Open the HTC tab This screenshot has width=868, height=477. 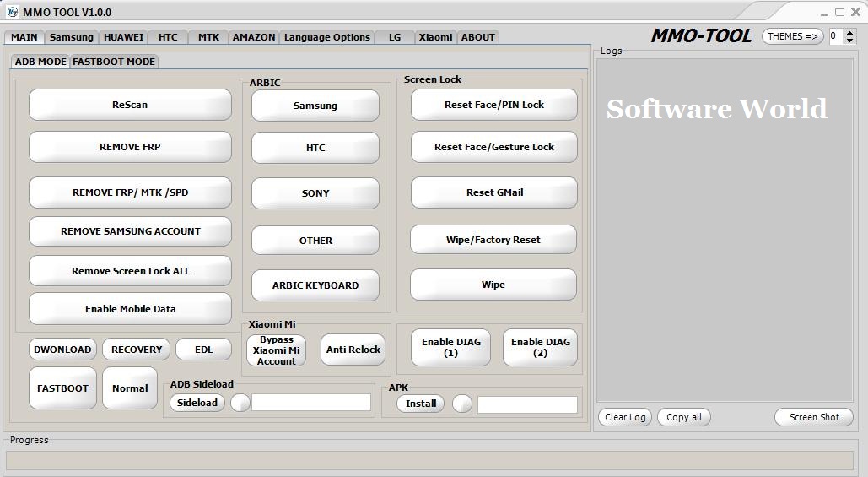tap(168, 37)
